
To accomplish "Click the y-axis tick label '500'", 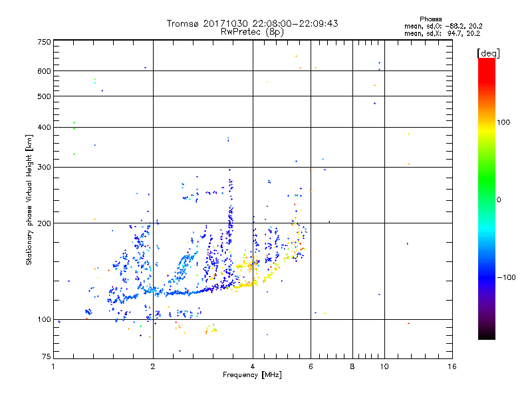I will point(44,96).
